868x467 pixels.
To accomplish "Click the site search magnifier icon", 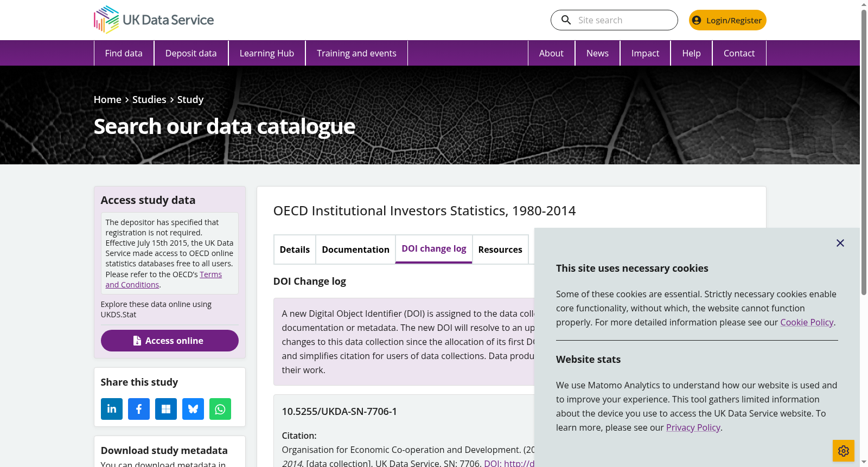I will tap(566, 20).
